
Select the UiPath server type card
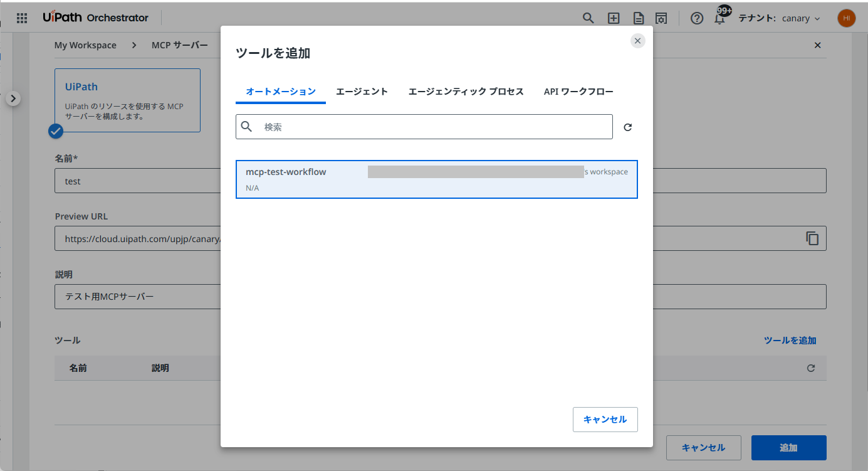point(127,100)
